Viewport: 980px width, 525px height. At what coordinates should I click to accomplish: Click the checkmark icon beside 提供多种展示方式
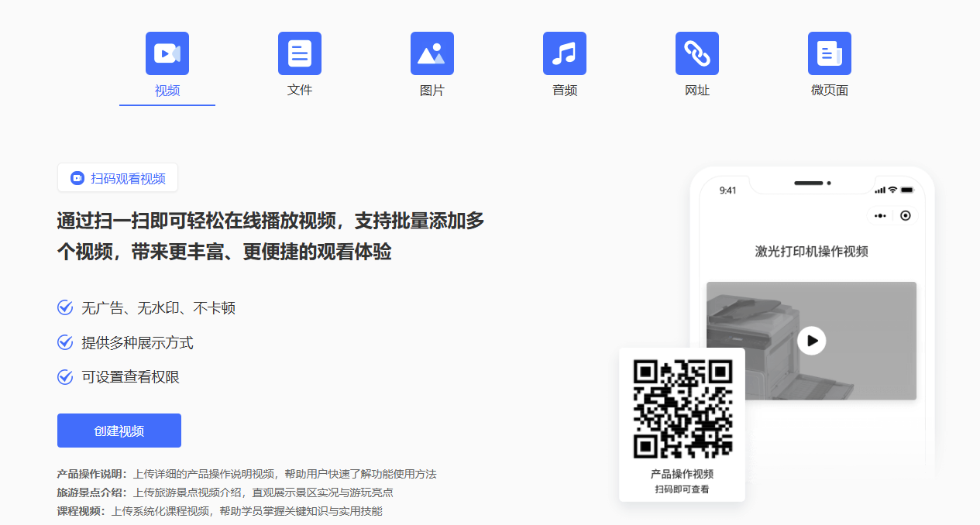[66, 342]
